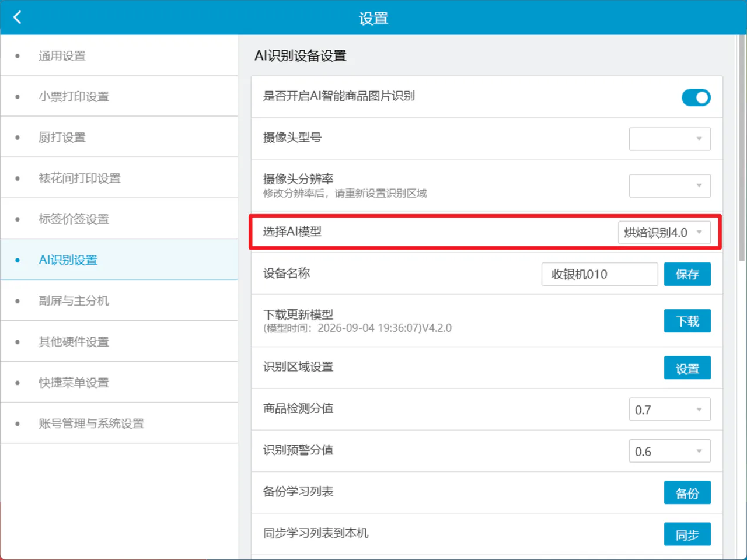This screenshot has height=560, width=747.
Task: Click the hint 修改分辨率后，请重新设置识别区域
Action: (x=345, y=193)
